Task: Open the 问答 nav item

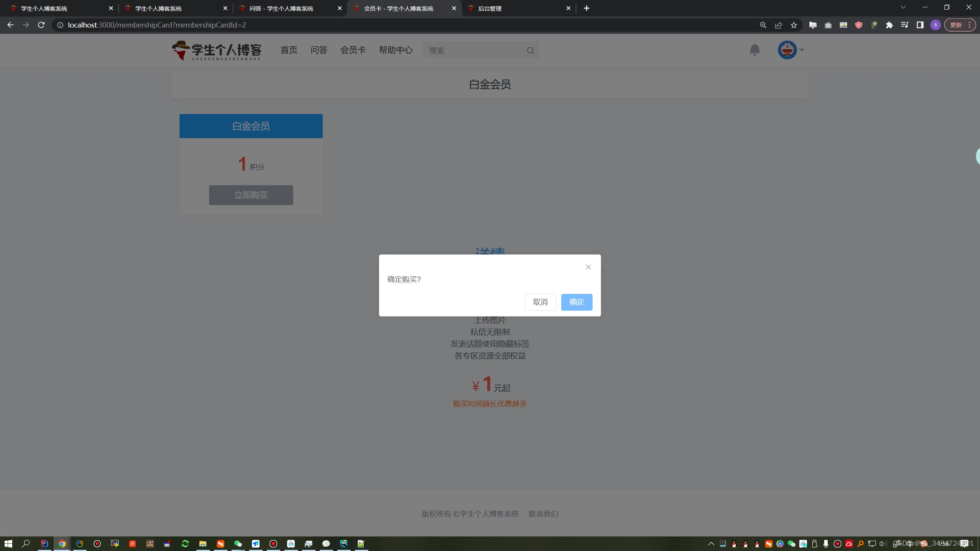Action: 318,50
